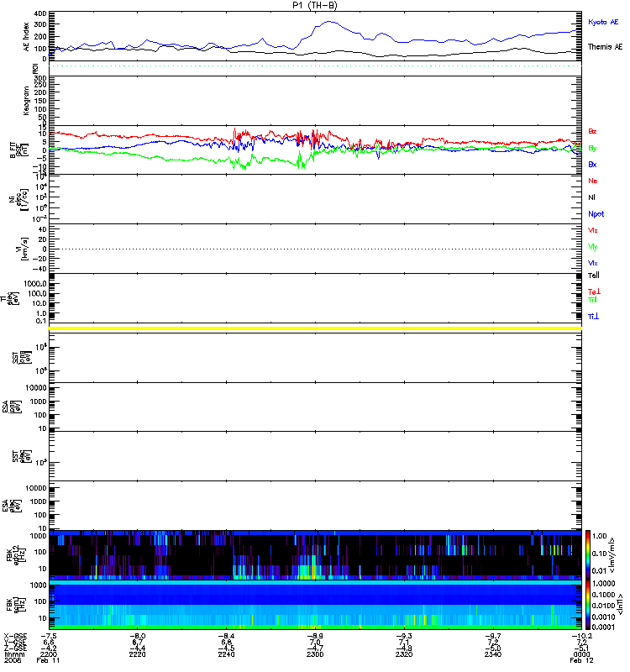The height and width of the screenshot is (672, 630).
Task: Click the ESA elec [eV] axis label
Action: [x=11, y=506]
